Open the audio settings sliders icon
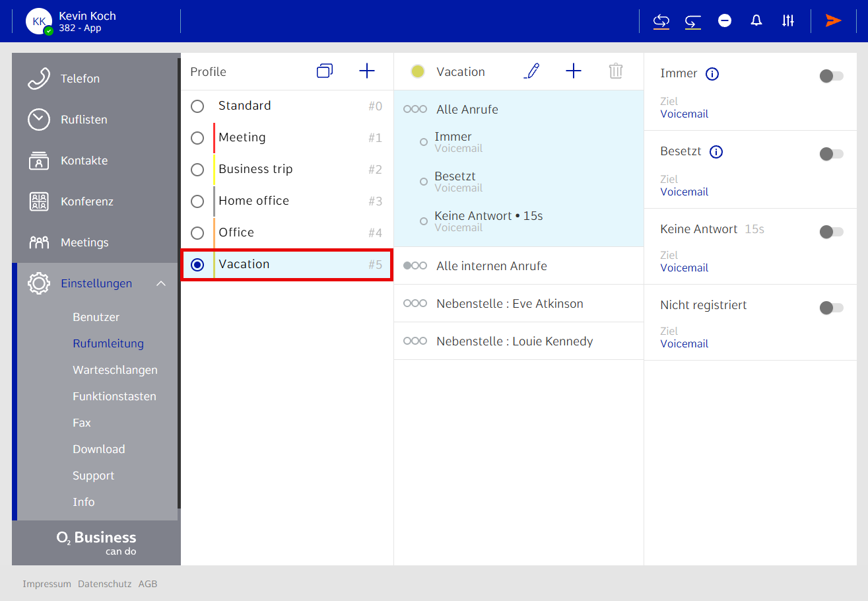Viewport: 868px width, 601px height. [788, 20]
